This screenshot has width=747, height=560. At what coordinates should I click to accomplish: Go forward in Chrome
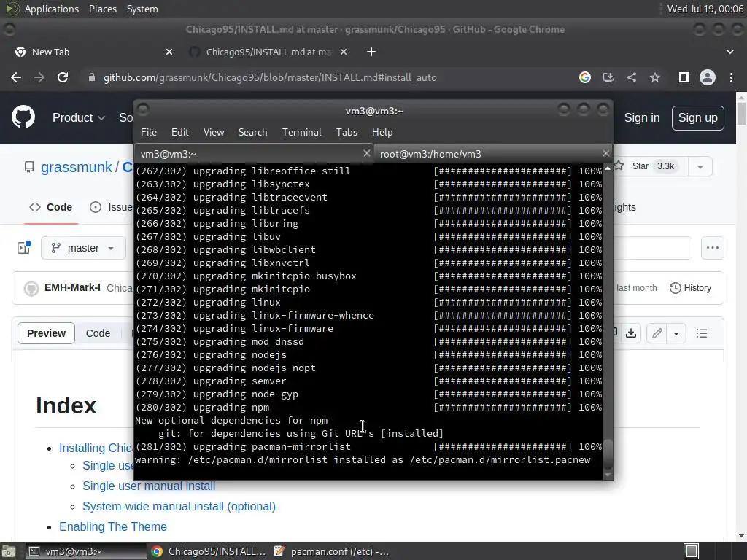(x=39, y=77)
